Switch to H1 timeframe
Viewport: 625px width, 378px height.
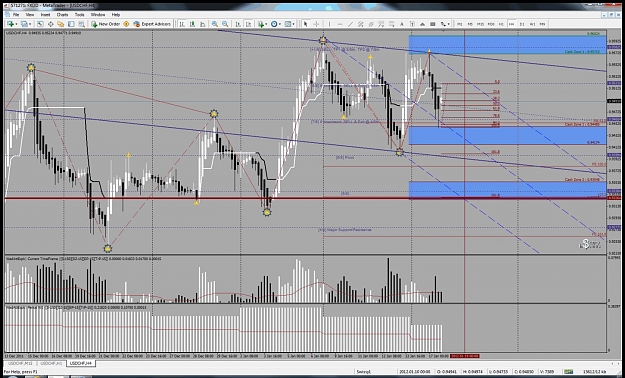[x=501, y=24]
